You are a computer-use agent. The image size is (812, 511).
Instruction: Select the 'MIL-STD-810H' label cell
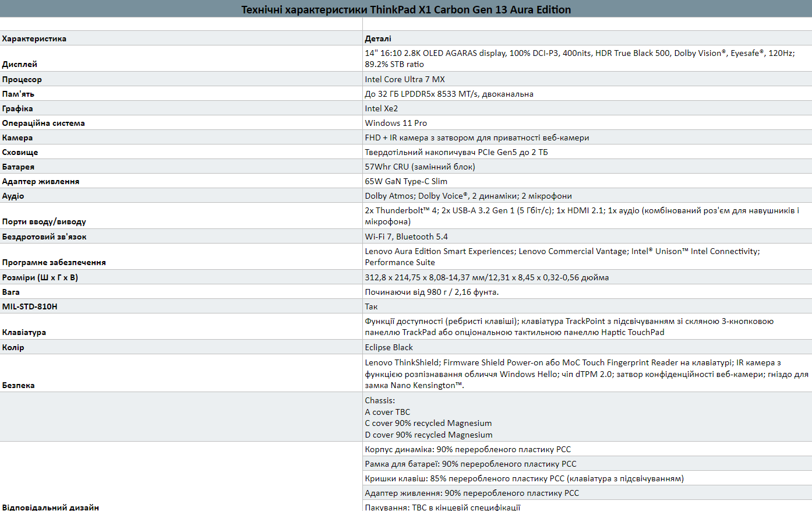tap(181, 306)
